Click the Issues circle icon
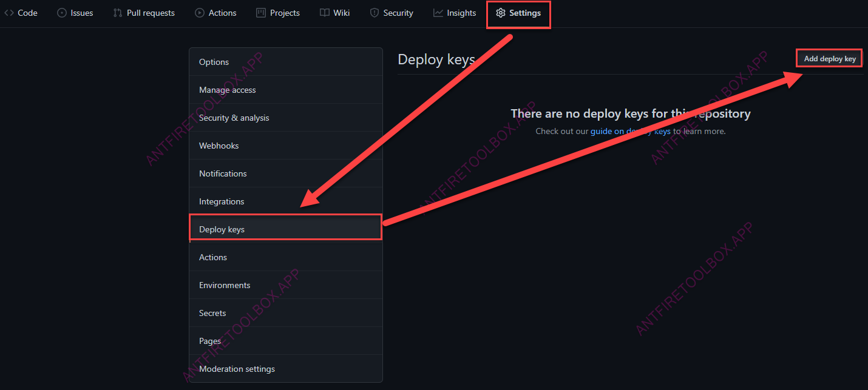This screenshot has height=390, width=868. [x=61, y=13]
